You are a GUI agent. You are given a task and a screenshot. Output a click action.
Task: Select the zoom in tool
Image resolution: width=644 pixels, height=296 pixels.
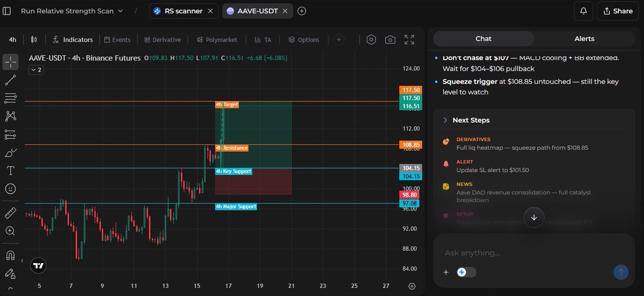(x=10, y=231)
